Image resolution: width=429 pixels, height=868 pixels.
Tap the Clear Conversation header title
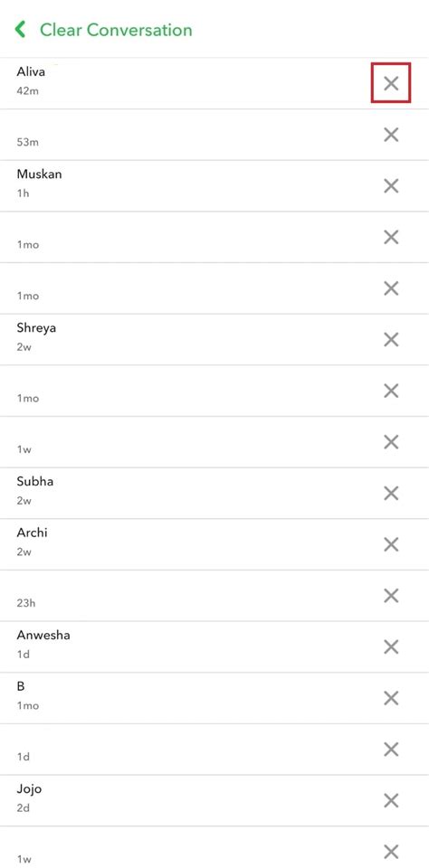(x=116, y=30)
